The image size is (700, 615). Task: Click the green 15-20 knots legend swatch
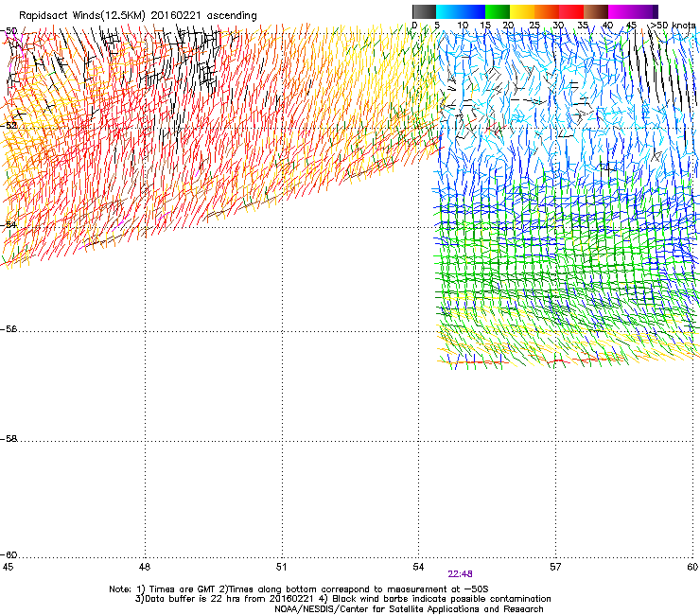pos(498,11)
